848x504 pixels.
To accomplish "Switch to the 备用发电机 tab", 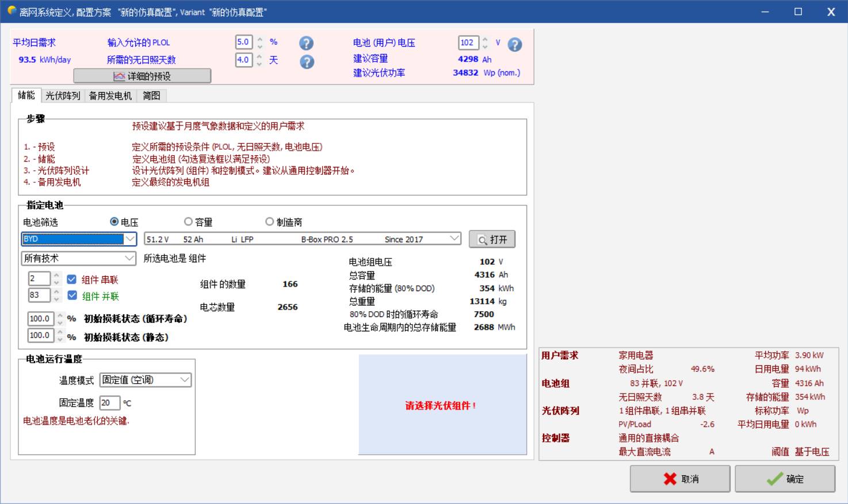I will point(110,96).
